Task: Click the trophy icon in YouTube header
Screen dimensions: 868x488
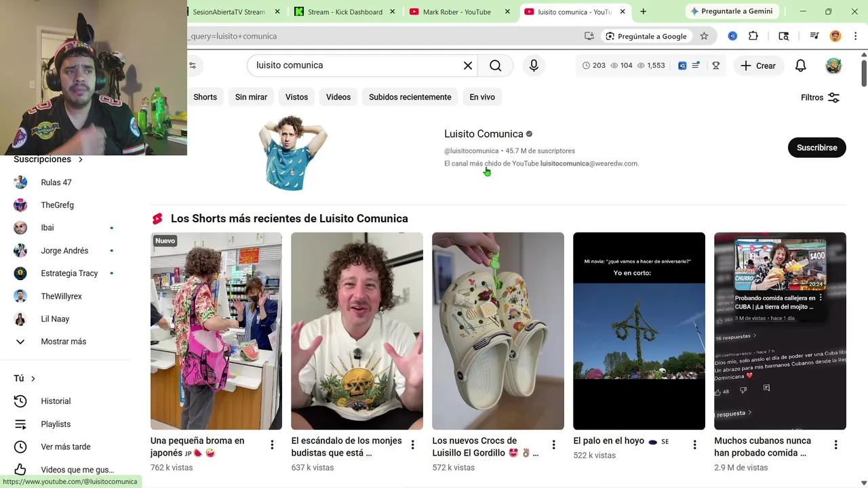Action: [x=715, y=66]
